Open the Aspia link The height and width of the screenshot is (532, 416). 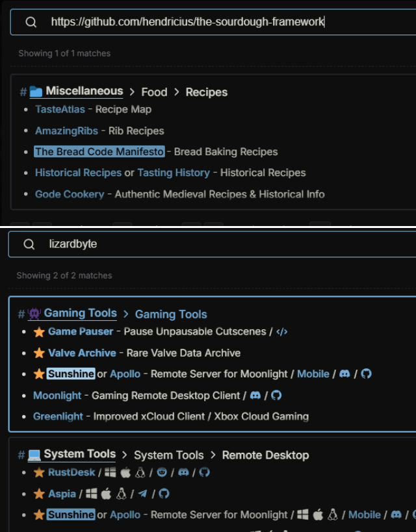click(x=62, y=494)
